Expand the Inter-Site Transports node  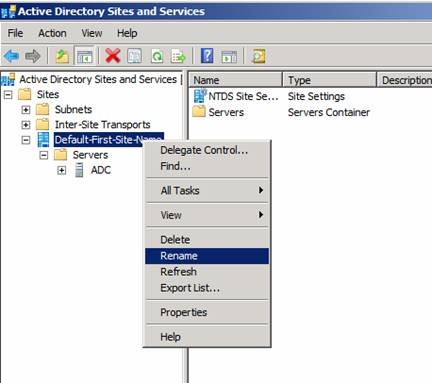(x=26, y=125)
